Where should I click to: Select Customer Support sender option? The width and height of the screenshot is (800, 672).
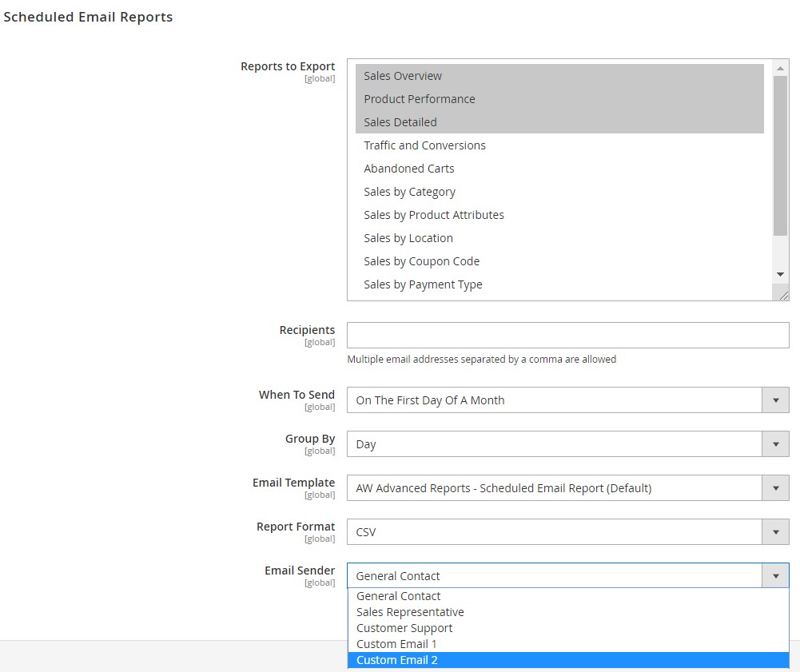(404, 628)
